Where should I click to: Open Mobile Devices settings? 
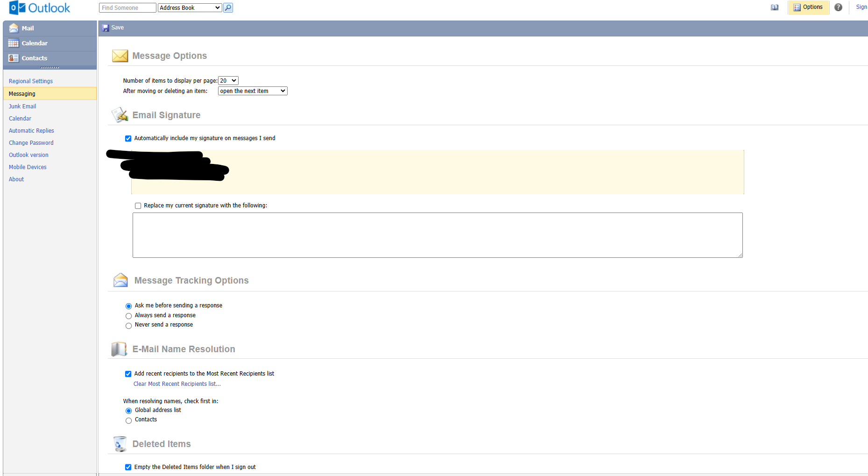click(x=28, y=167)
